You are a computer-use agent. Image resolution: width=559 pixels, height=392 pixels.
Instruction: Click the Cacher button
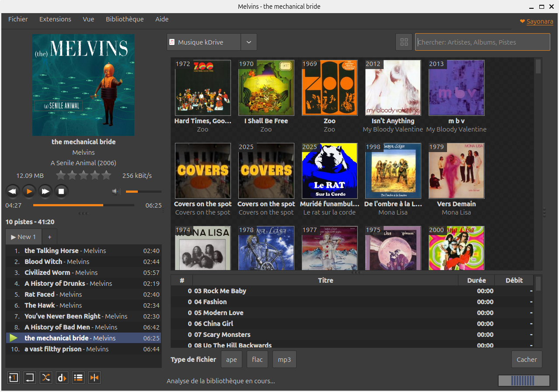(x=526, y=360)
